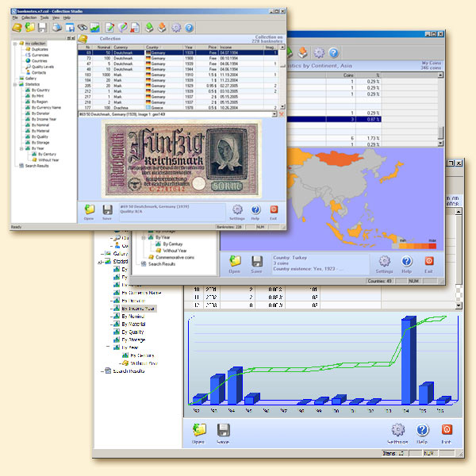Click the Help icon under the Asia map

coord(407,261)
